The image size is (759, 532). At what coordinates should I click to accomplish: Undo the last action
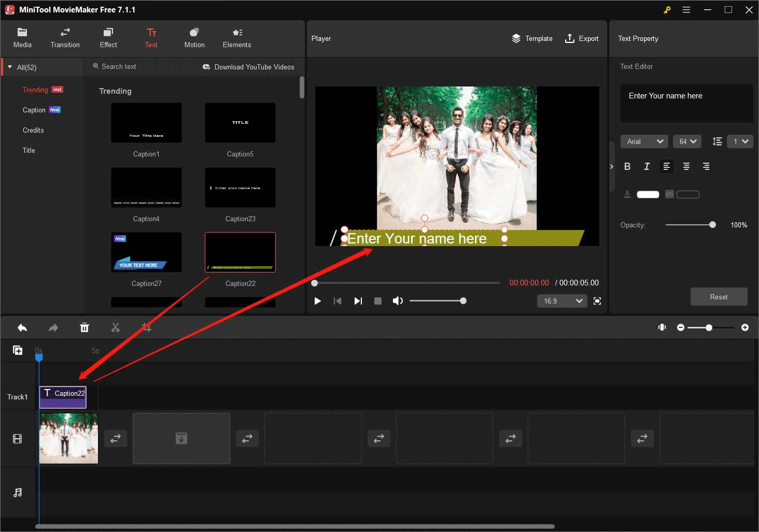tap(22, 327)
